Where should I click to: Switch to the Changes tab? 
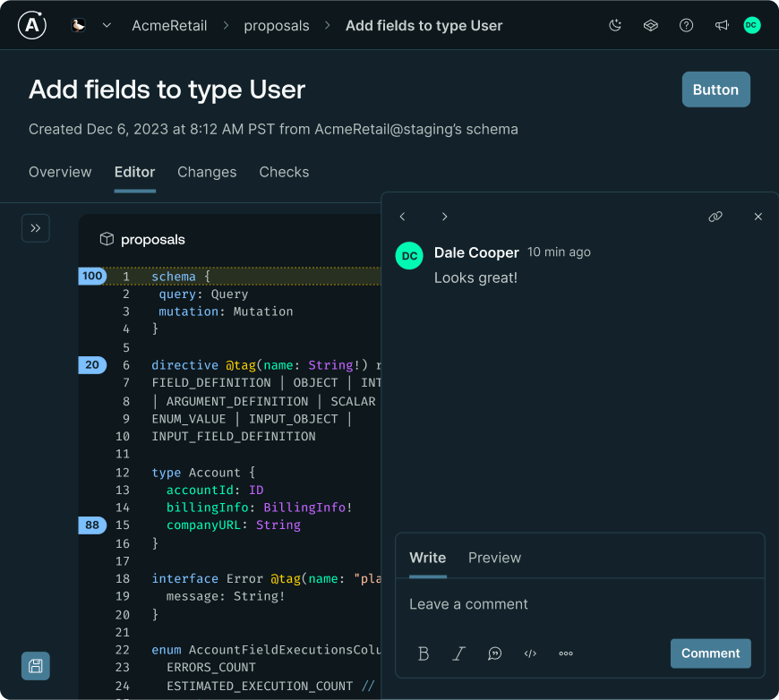tap(207, 172)
